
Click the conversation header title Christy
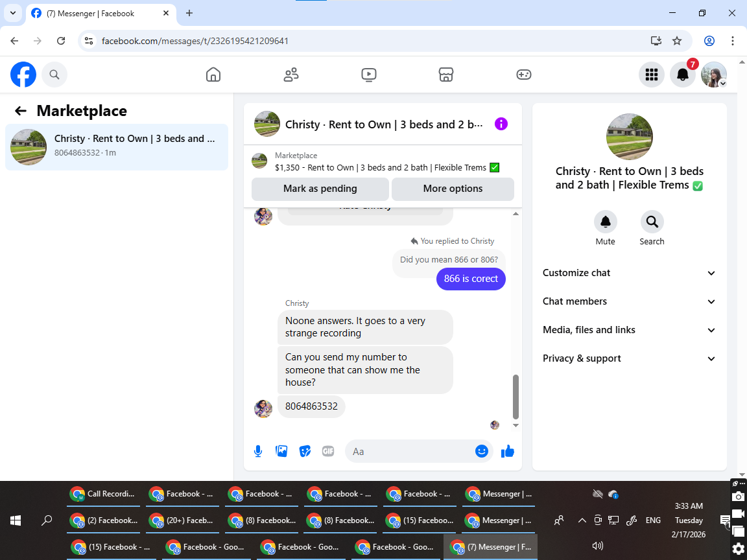coord(383,124)
